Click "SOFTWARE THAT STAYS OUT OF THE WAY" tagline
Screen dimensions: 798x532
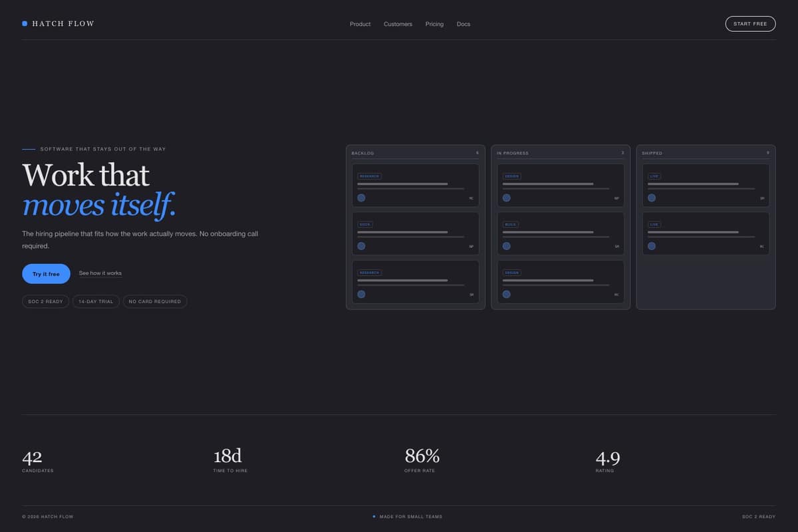click(x=103, y=149)
